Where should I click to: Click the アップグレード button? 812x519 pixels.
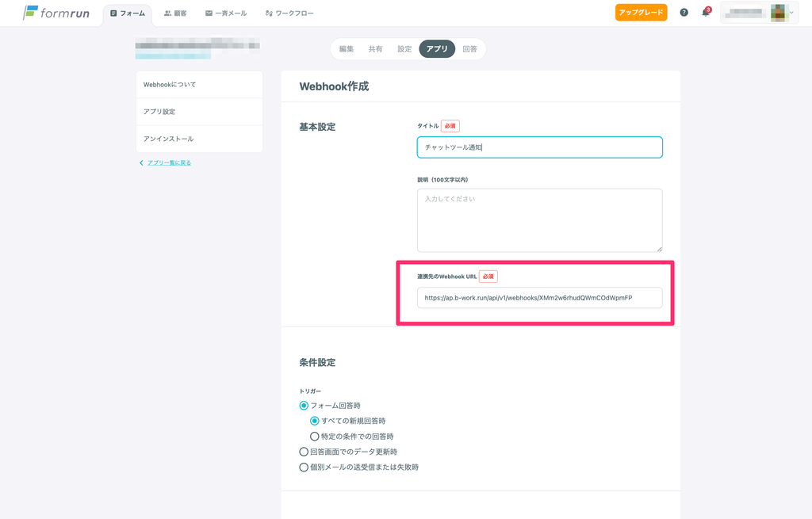click(641, 13)
